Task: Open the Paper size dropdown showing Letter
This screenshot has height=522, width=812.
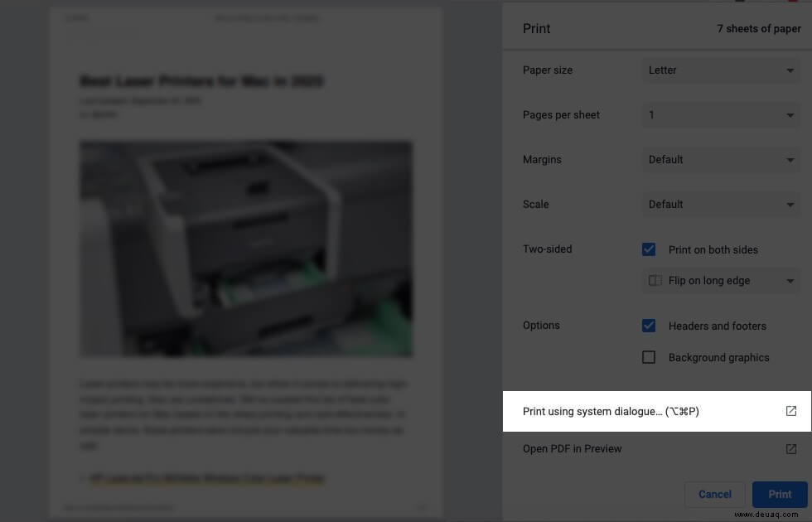Action: click(x=722, y=70)
